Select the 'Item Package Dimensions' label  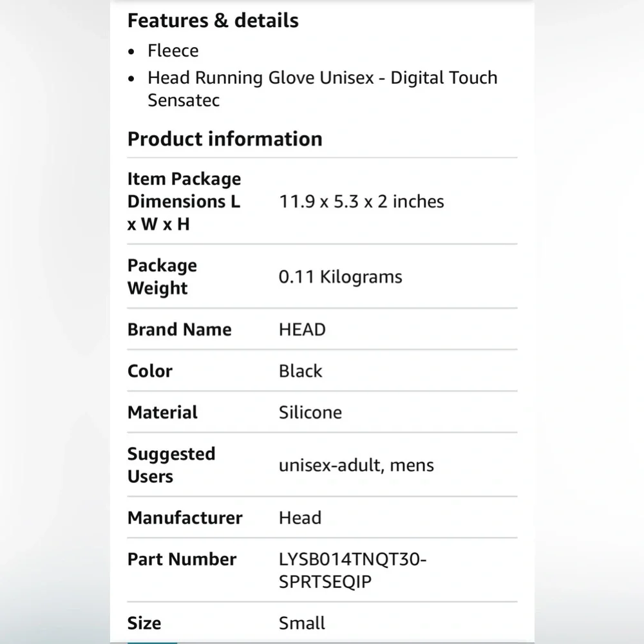184,201
